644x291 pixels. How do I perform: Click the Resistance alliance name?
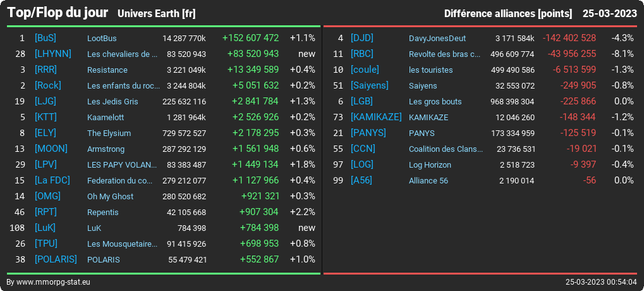point(107,70)
